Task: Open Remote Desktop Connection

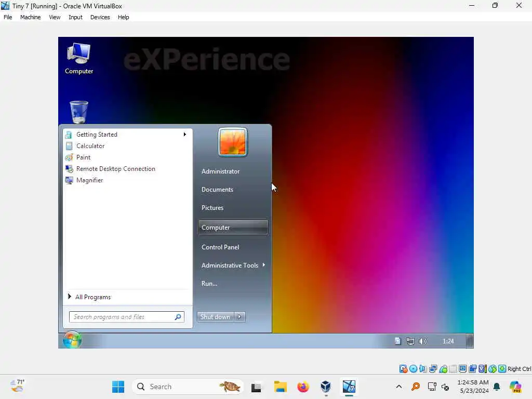Action: 116,169
